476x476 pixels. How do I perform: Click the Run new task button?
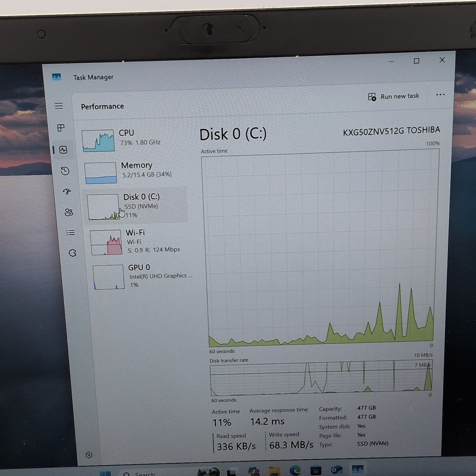click(x=394, y=97)
